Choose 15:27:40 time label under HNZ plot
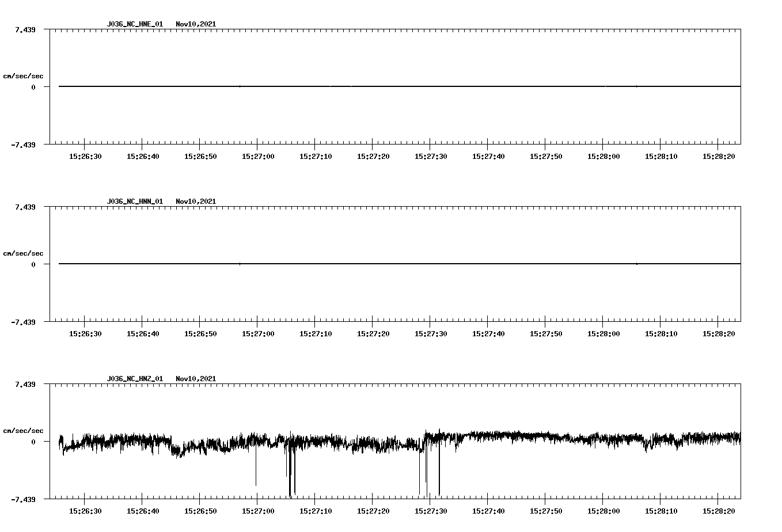 [488, 511]
